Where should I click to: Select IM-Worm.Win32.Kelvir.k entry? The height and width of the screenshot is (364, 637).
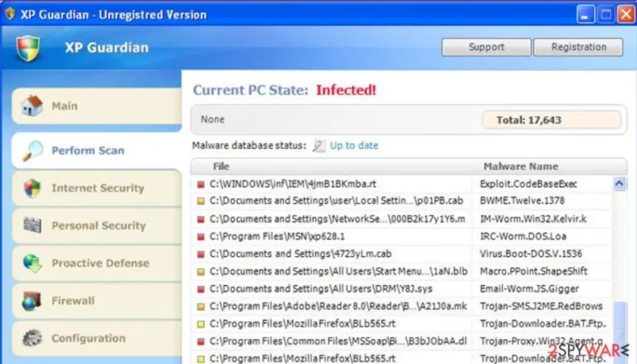coord(533,219)
